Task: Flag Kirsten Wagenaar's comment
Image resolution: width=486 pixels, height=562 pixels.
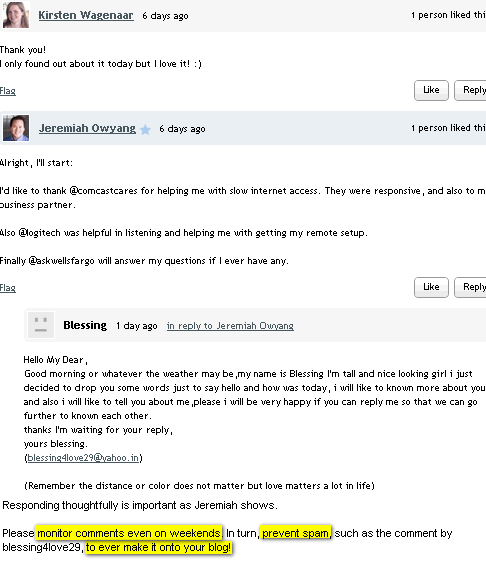Action: click(x=8, y=91)
